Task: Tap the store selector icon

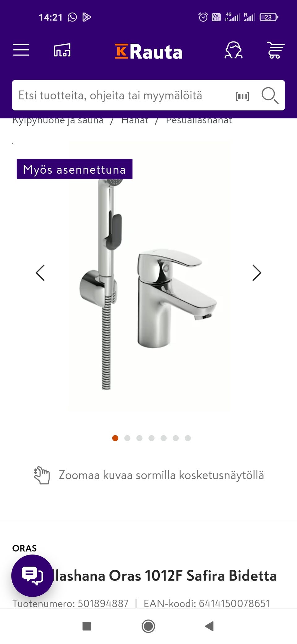Action: click(x=62, y=50)
